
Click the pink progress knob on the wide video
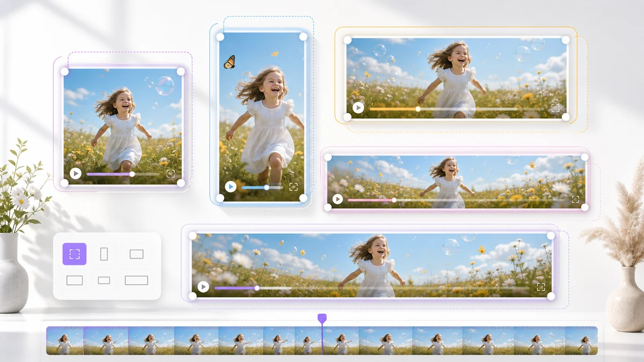(x=394, y=200)
